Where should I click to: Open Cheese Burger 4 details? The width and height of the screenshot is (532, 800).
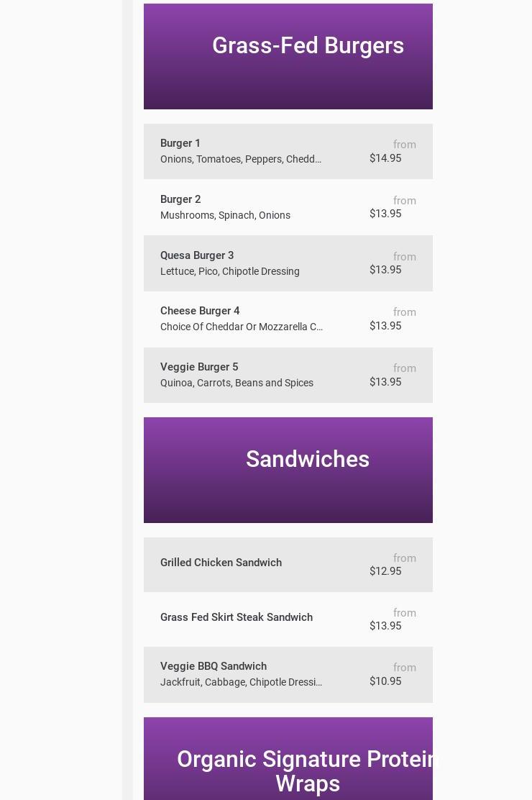point(200,311)
